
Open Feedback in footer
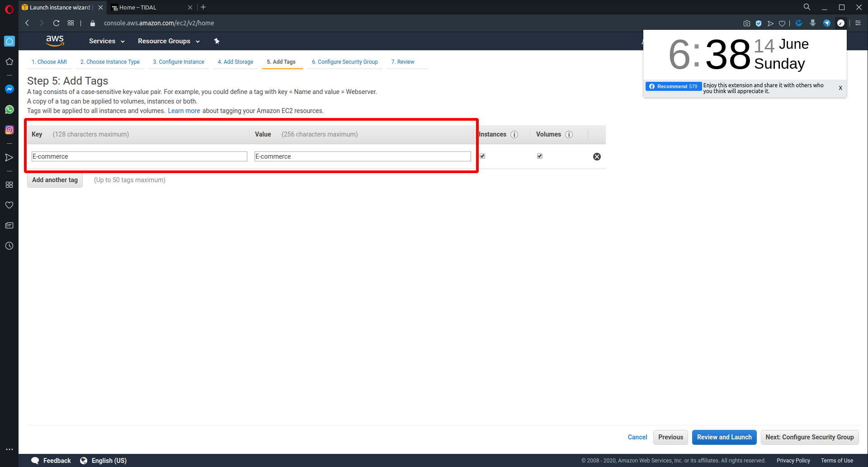(51, 461)
